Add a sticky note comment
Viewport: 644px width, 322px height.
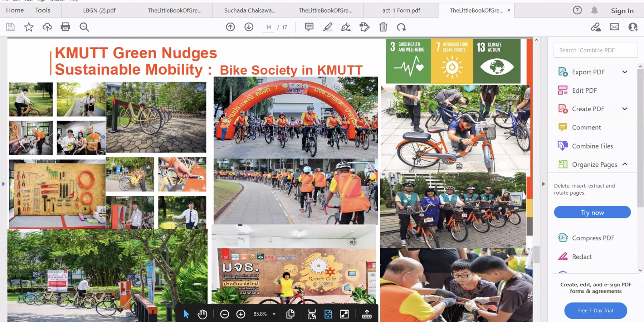[x=309, y=27]
